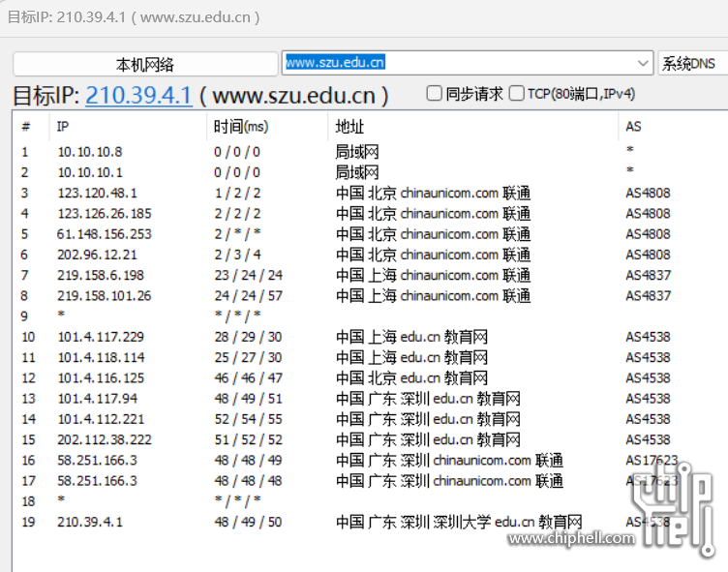The width and height of the screenshot is (728, 572).
Task: Select final hop IP 210.39.4.1 in table
Action: click(90, 522)
